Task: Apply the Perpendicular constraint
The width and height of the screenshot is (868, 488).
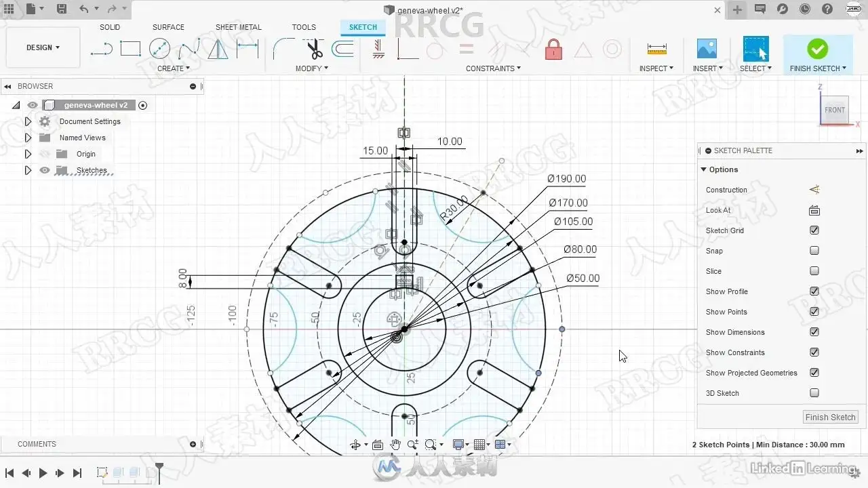Action: pos(407,49)
